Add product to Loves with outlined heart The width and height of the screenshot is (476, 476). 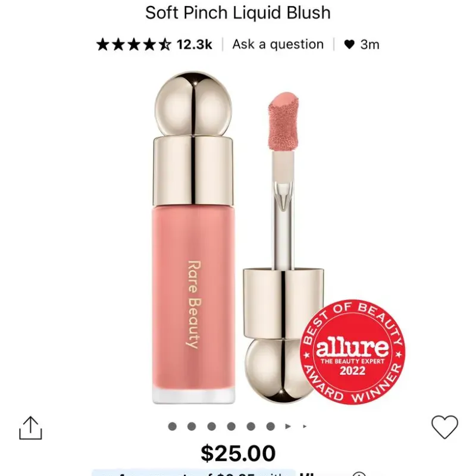click(x=444, y=427)
